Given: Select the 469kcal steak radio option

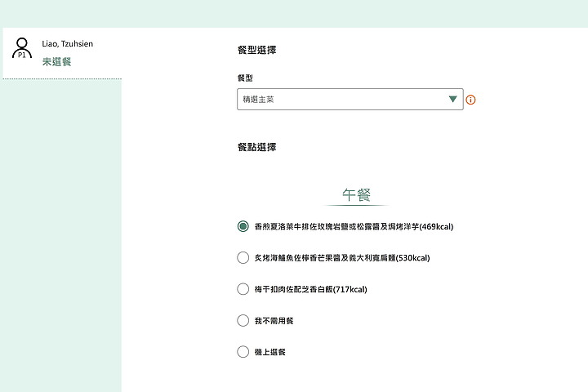Looking at the screenshot, I should coord(243,226).
